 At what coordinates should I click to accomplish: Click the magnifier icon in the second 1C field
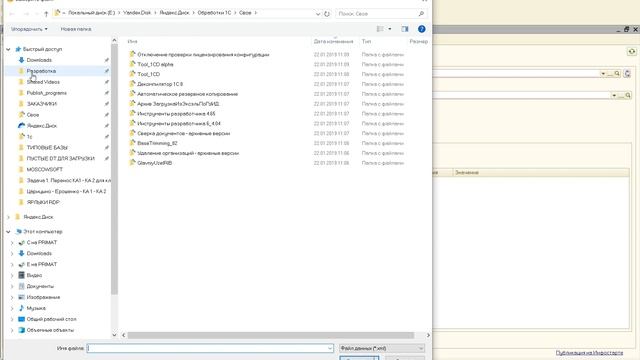pos(628,96)
